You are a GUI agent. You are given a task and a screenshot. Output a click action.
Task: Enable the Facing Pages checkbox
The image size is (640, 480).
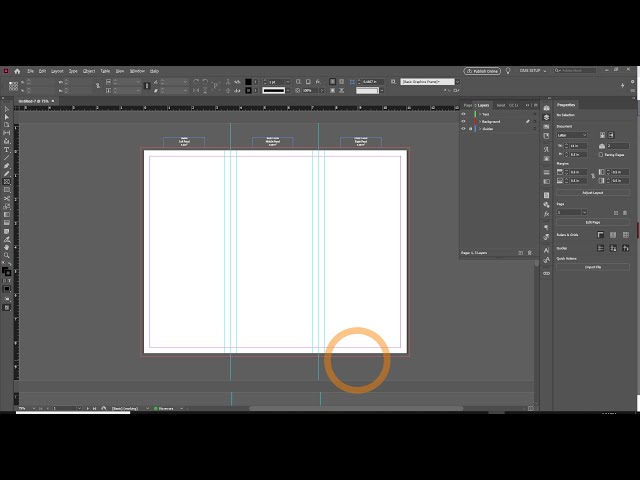coord(600,155)
